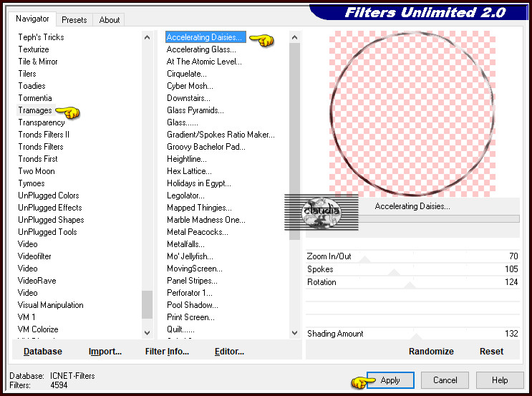
Task: Select the Tilers category
Action: pos(27,74)
